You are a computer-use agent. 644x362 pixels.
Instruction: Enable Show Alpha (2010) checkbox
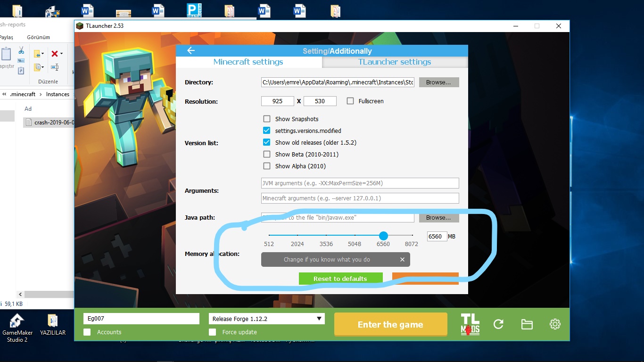point(267,166)
